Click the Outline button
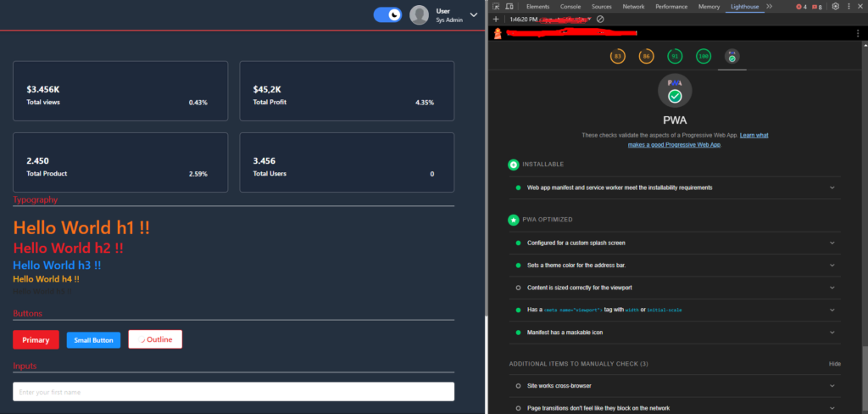This screenshot has height=414, width=868. coord(155,339)
